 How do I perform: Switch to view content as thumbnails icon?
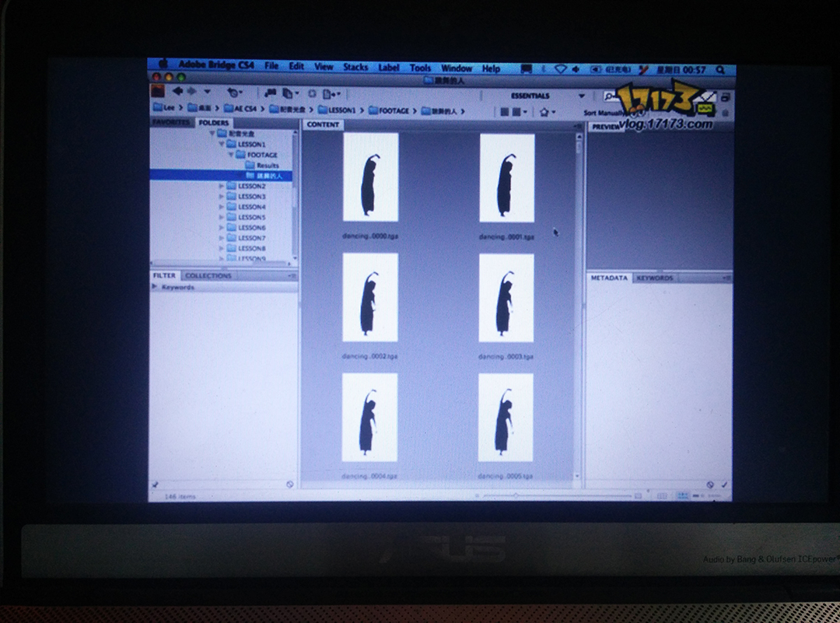tap(683, 496)
